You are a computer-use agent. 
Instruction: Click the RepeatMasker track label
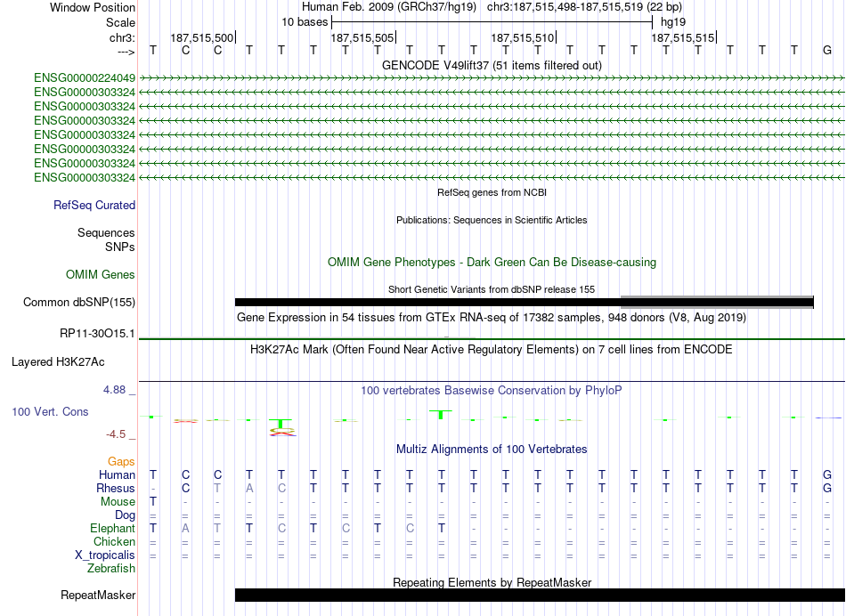tap(98, 595)
